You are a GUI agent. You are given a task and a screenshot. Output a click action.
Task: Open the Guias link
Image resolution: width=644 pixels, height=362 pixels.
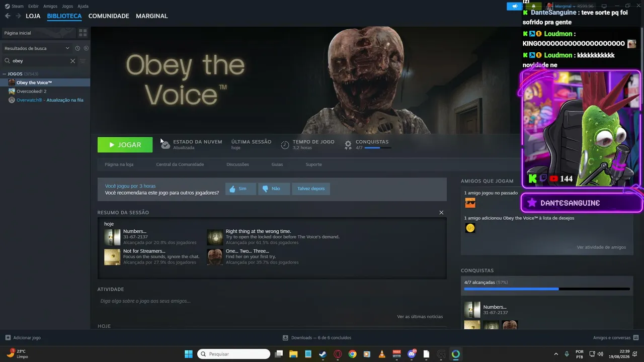[277, 164]
